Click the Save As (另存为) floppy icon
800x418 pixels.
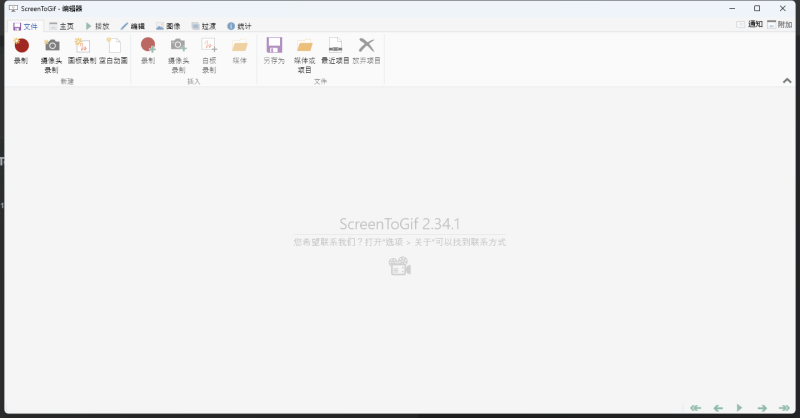274,46
